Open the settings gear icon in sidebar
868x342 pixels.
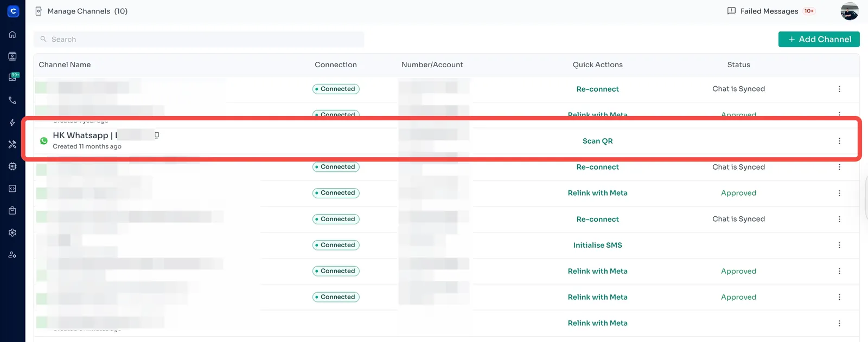pyautogui.click(x=12, y=233)
